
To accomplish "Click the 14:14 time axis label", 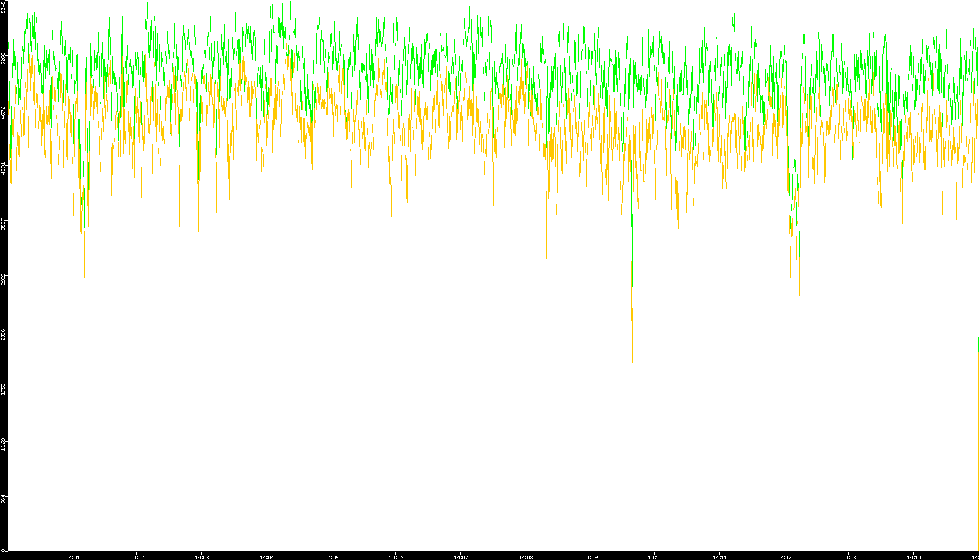I will (x=914, y=557).
